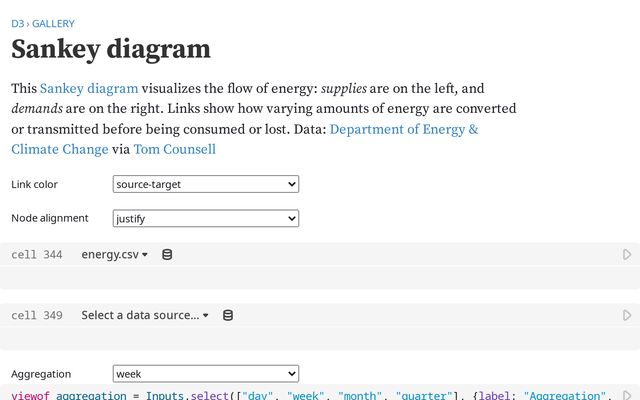Run cell 344 with play icon
Screen dimensions: 640x400
click(627, 255)
